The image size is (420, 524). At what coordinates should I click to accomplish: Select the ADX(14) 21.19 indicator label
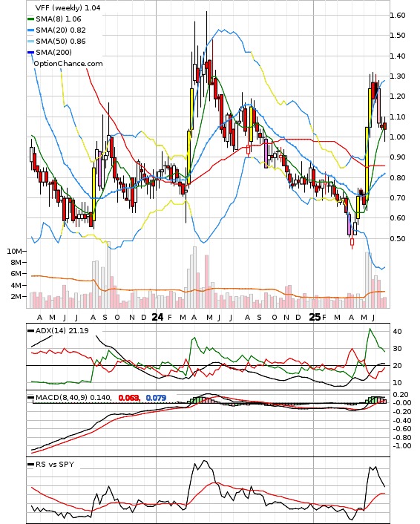click(62, 331)
